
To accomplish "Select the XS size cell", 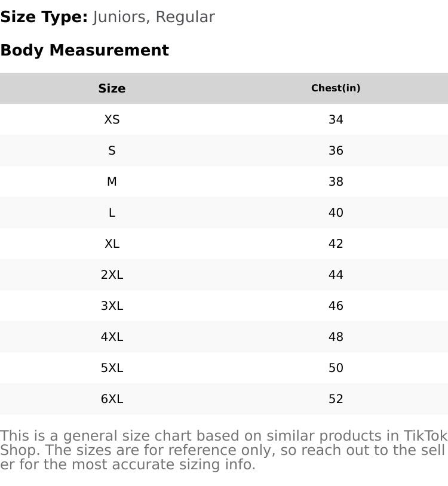I will click(112, 119).
